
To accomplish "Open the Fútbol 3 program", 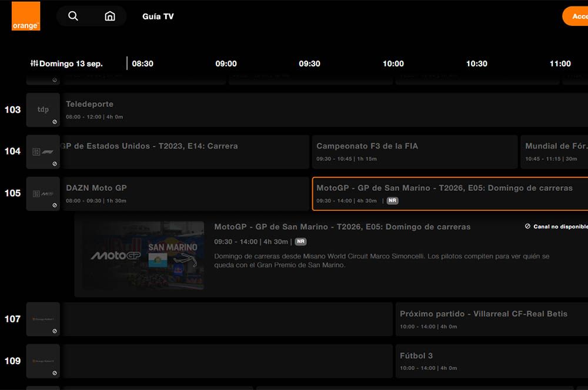I will click(492, 361).
